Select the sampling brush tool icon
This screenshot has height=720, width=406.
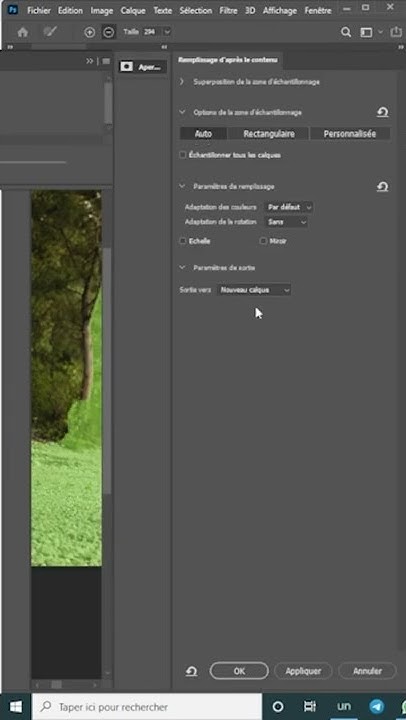[x=49, y=32]
